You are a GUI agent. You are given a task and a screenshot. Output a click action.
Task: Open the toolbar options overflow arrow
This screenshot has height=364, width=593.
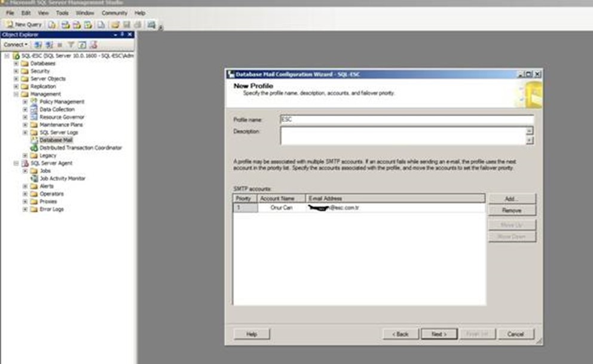click(161, 27)
